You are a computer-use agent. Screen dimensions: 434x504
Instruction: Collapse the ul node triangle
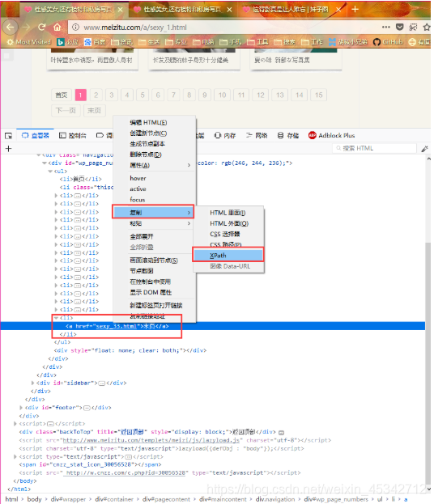point(50,171)
